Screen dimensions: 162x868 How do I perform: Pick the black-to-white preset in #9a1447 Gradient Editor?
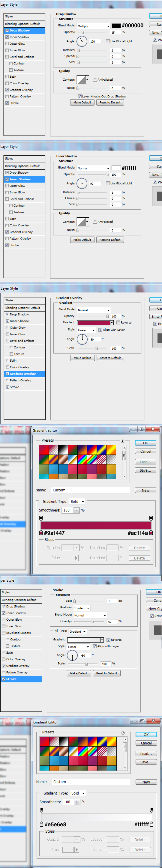click(63, 450)
